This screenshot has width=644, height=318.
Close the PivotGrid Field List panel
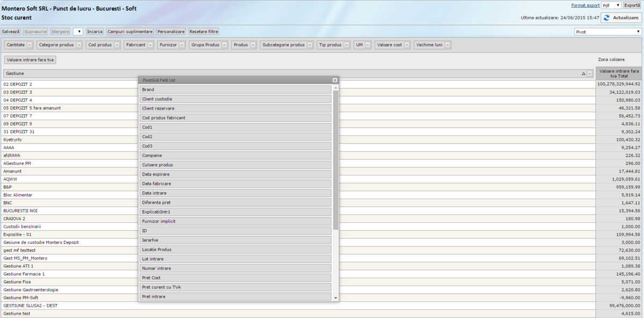click(335, 80)
